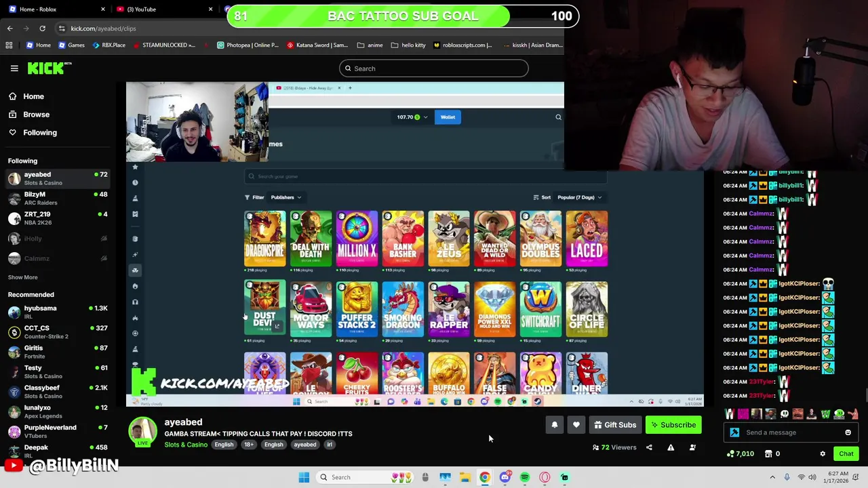868x488 pixels.
Task: Click the green Chat send button
Action: (x=846, y=454)
